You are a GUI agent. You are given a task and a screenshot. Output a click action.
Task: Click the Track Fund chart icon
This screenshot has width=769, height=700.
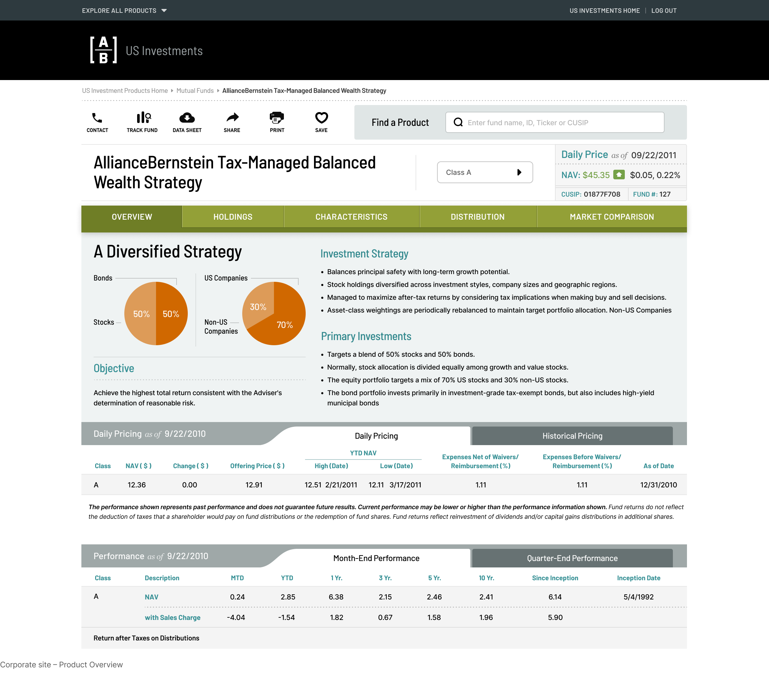click(144, 118)
